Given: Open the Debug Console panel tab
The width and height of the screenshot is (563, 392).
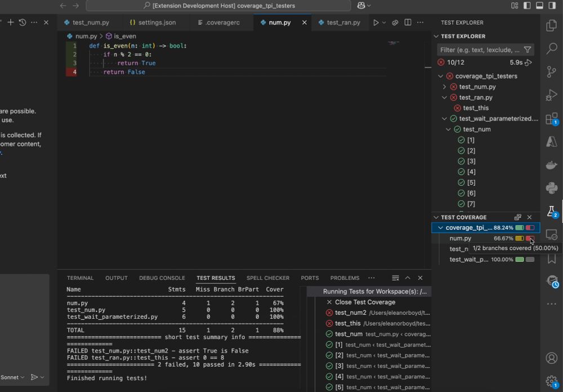Looking at the screenshot, I should pos(162,278).
